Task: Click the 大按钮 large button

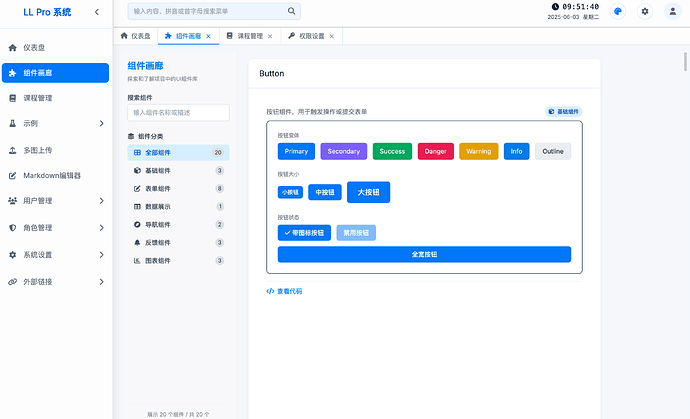Action: click(x=368, y=192)
